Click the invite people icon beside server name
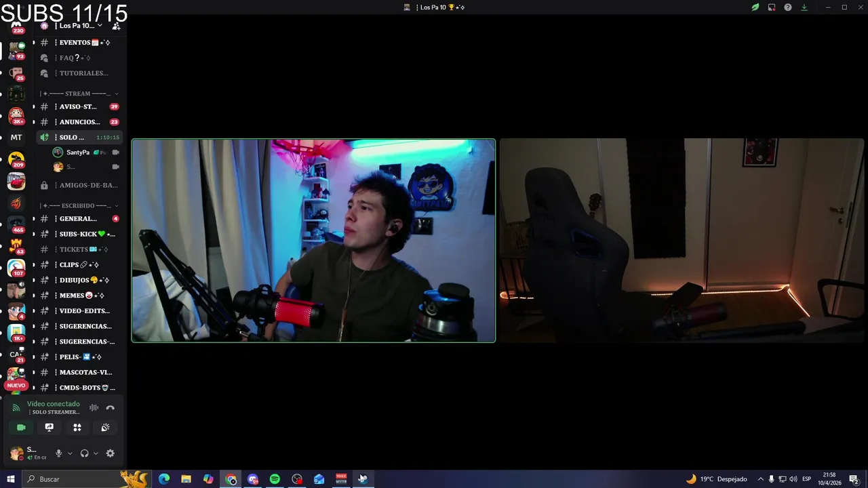Image resolution: width=868 pixels, height=488 pixels. (x=116, y=26)
